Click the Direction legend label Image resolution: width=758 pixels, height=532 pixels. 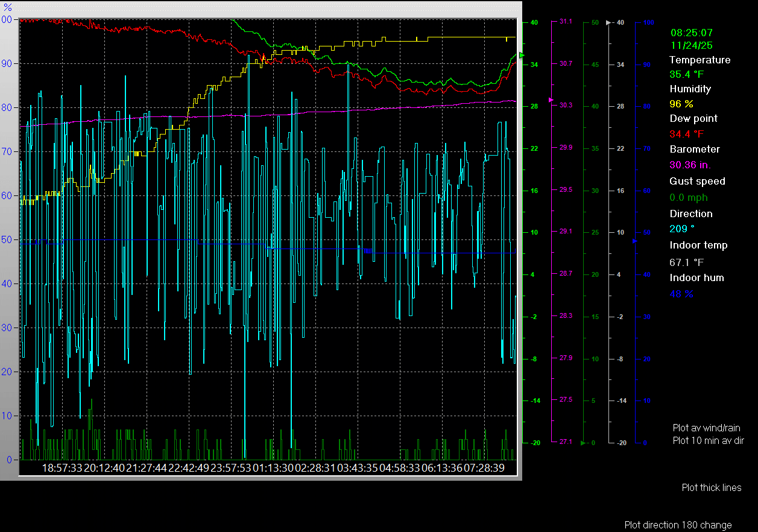pyautogui.click(x=691, y=214)
